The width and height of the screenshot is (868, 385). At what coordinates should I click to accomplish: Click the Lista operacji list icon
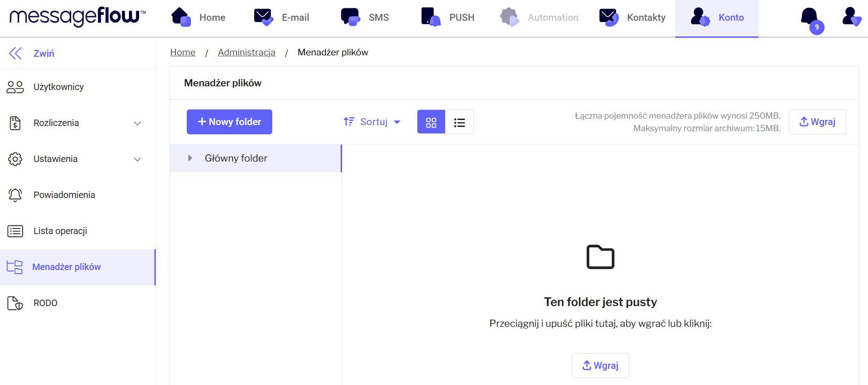pyautogui.click(x=15, y=231)
